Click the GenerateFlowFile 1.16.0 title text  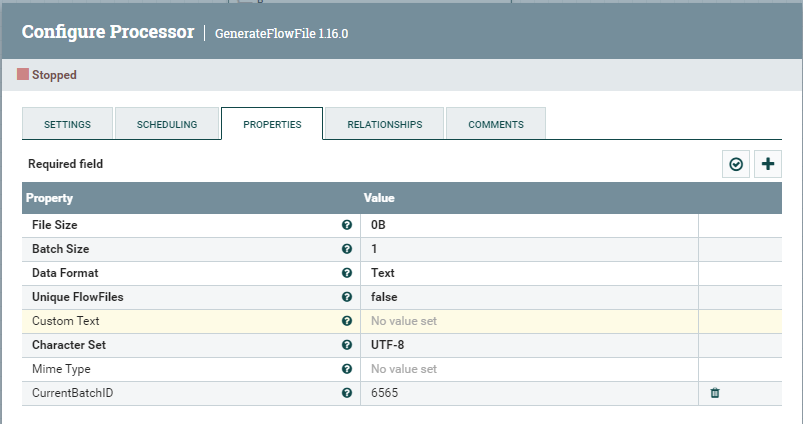pyautogui.click(x=281, y=33)
